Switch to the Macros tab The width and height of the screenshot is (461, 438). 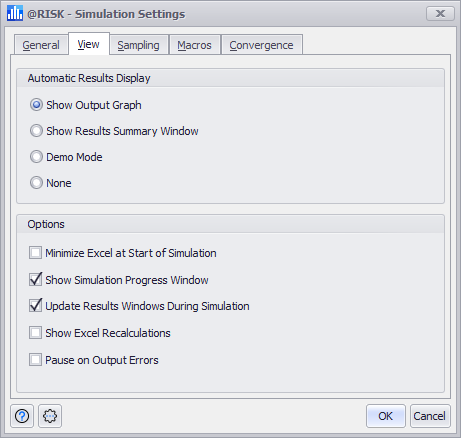[x=195, y=45]
